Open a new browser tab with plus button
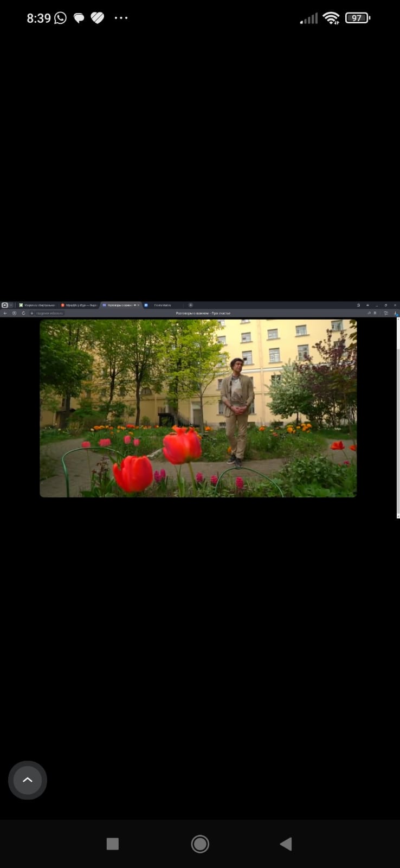400x868 pixels. tap(190, 305)
